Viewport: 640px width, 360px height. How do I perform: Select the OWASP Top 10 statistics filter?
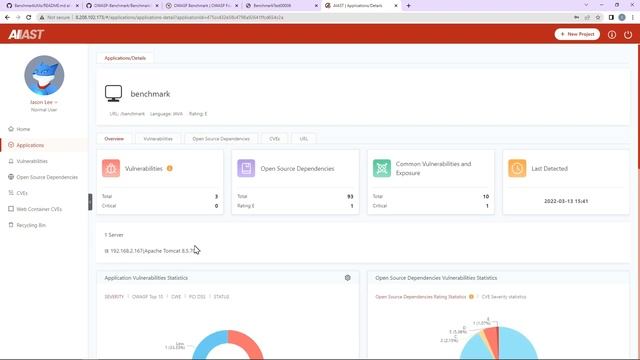click(x=147, y=297)
